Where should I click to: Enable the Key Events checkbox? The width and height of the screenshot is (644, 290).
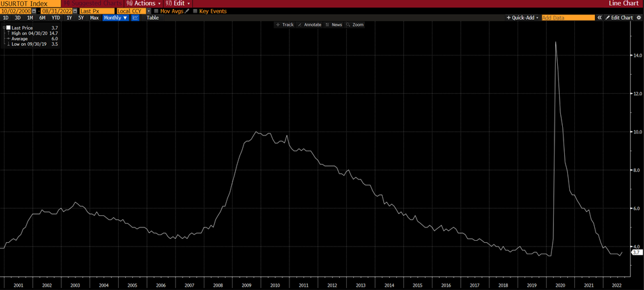coord(195,11)
